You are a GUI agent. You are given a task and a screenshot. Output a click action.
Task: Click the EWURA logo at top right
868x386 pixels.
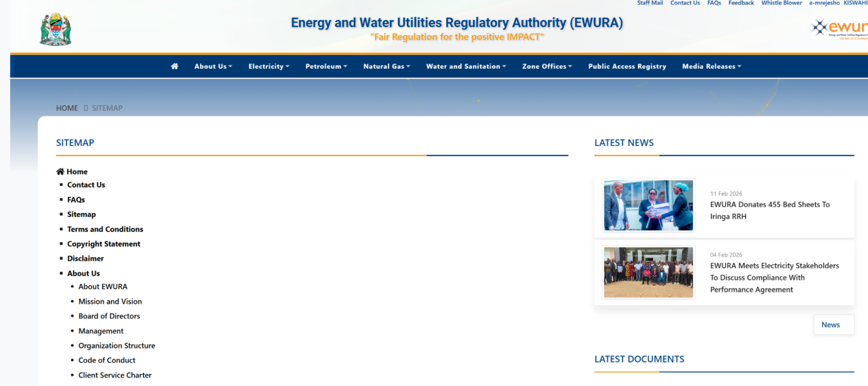point(840,29)
